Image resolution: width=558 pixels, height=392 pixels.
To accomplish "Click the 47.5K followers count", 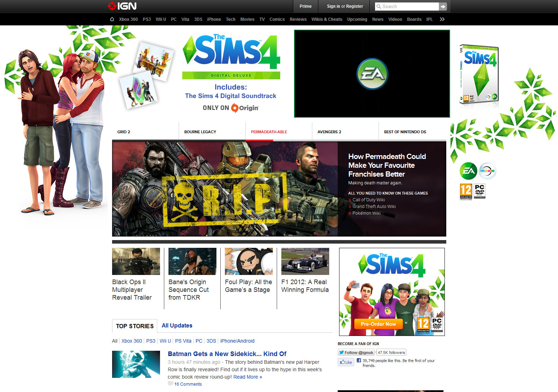I will tap(391, 353).
